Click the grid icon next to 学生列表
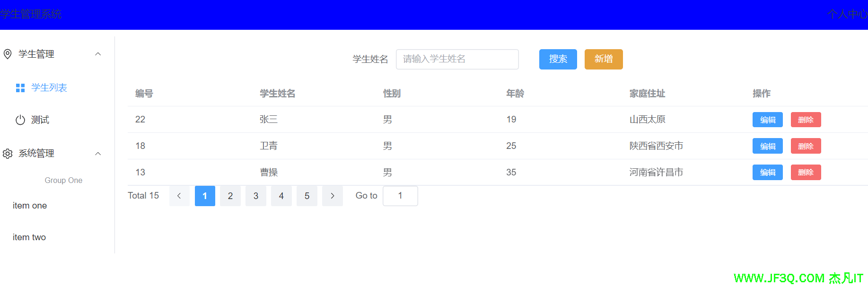Viewport: 868px width, 287px height. [20, 88]
